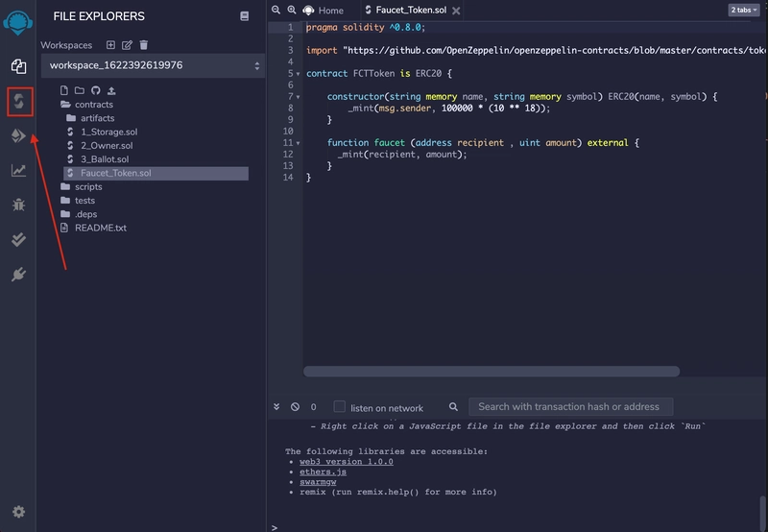Image resolution: width=768 pixels, height=532 pixels.
Task: Open File Explorers sidebar icon
Action: (18, 66)
